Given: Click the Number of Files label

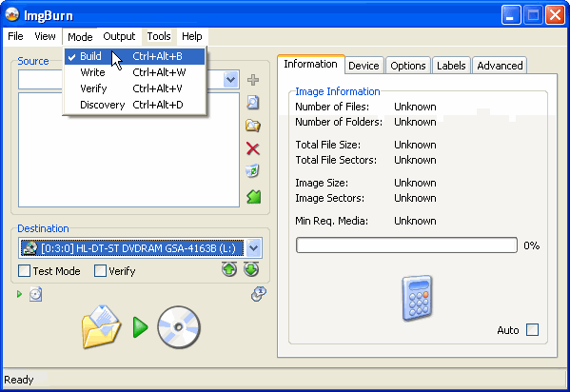Looking at the screenshot, I should (x=332, y=107).
